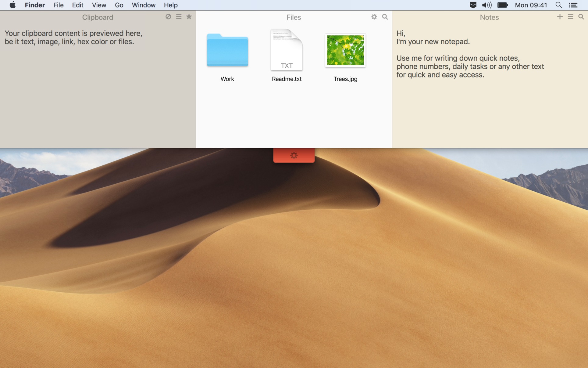This screenshot has width=588, height=368.
Task: Open the Trees.jpg image thumbnail
Action: pos(345,50)
